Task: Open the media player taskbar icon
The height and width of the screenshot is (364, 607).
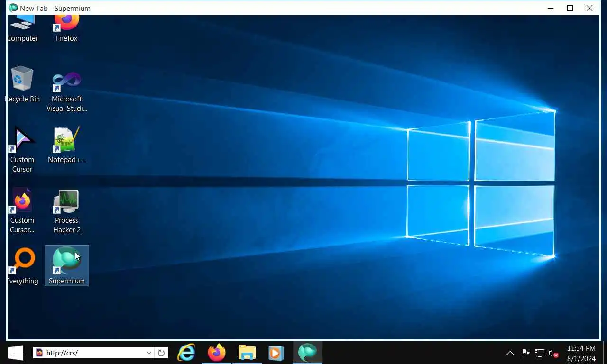Action: [276, 353]
